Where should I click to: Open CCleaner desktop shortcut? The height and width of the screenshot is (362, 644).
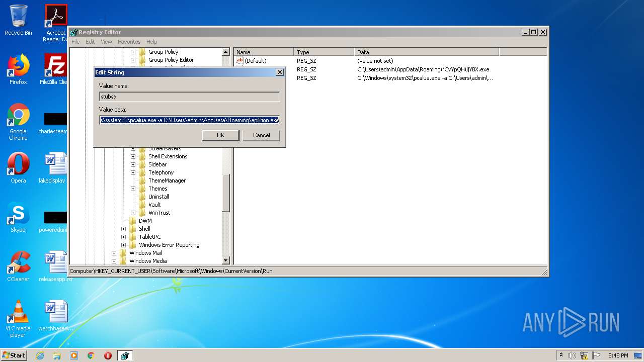point(18,266)
